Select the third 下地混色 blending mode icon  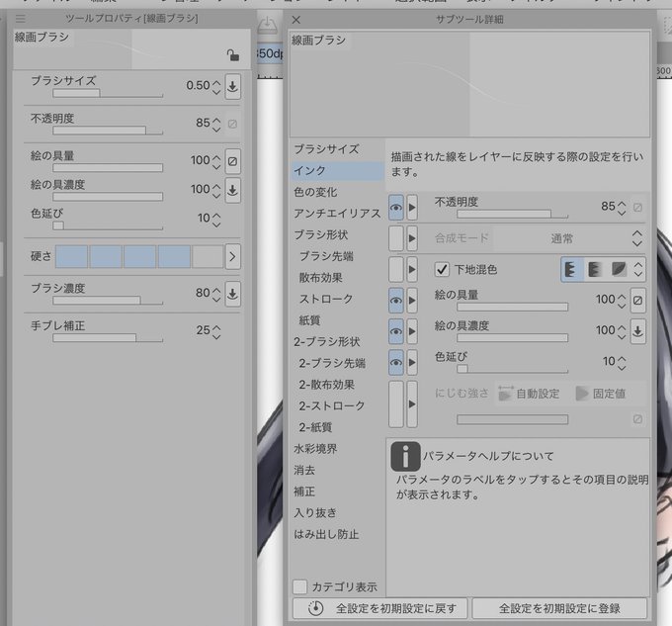pos(619,270)
